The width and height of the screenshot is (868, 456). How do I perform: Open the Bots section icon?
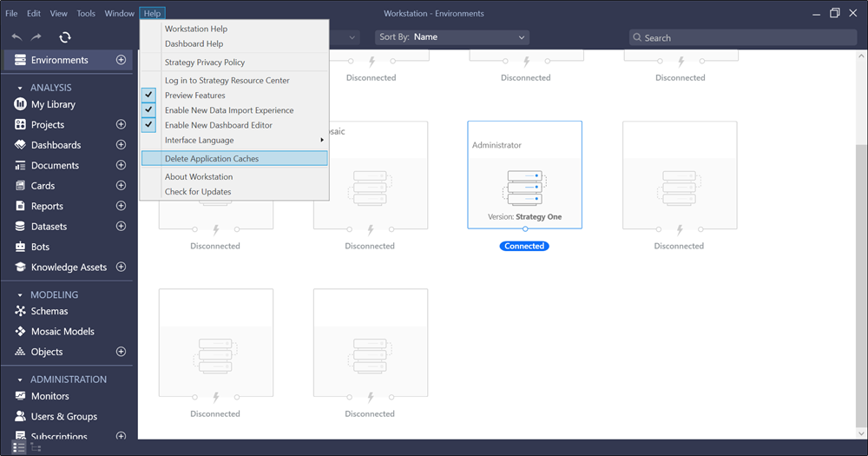click(x=21, y=247)
